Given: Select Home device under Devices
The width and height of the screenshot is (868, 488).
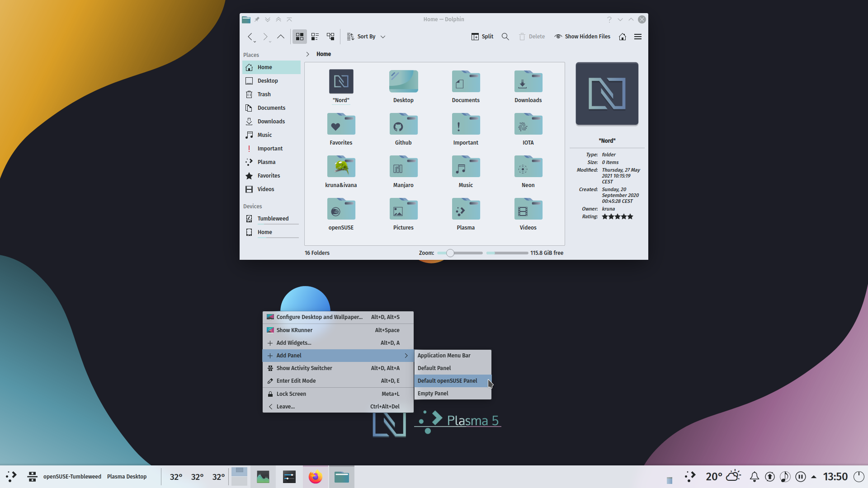Looking at the screenshot, I should pos(271,232).
